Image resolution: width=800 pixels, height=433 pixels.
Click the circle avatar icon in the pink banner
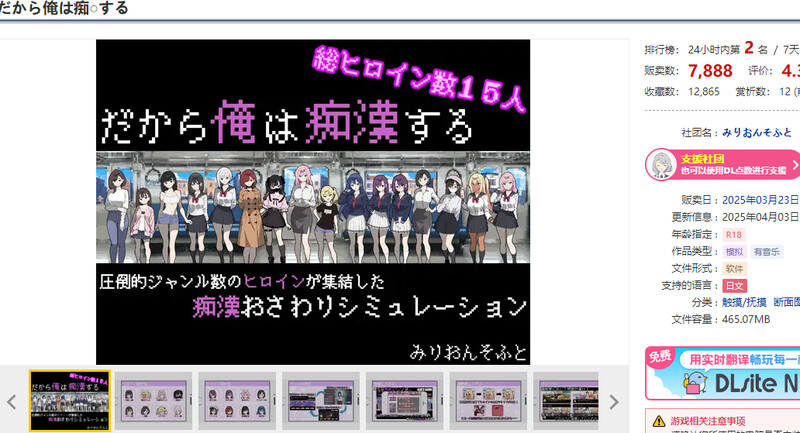click(x=660, y=164)
